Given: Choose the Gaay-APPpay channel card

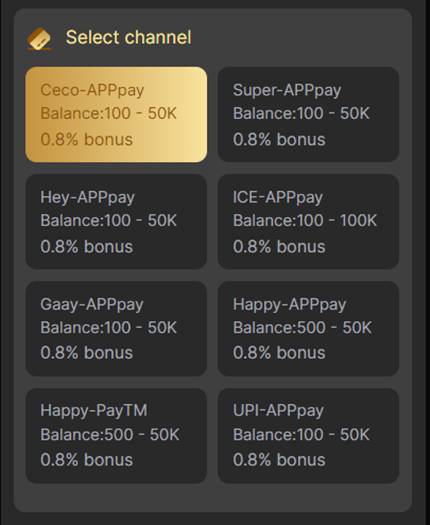Looking at the screenshot, I should click(x=116, y=329).
